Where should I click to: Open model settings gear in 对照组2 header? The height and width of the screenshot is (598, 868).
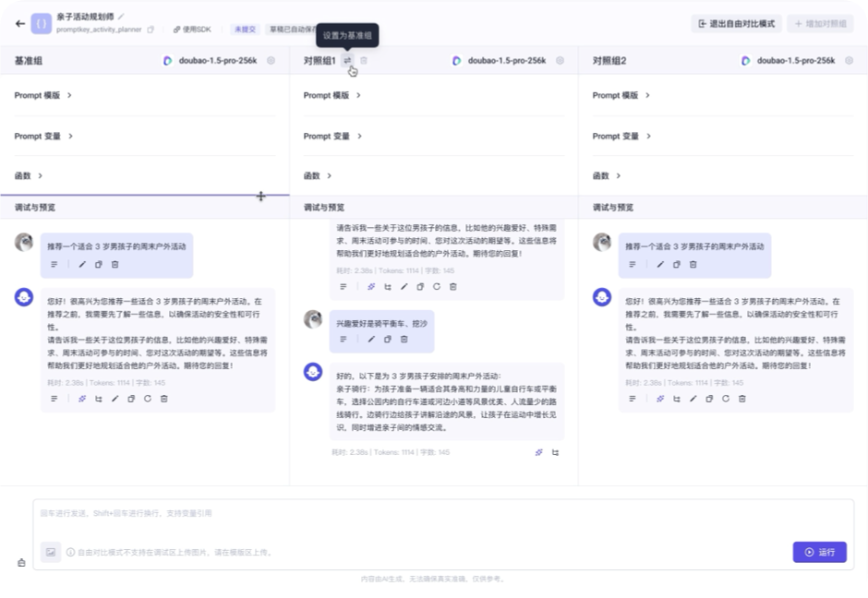coord(849,60)
